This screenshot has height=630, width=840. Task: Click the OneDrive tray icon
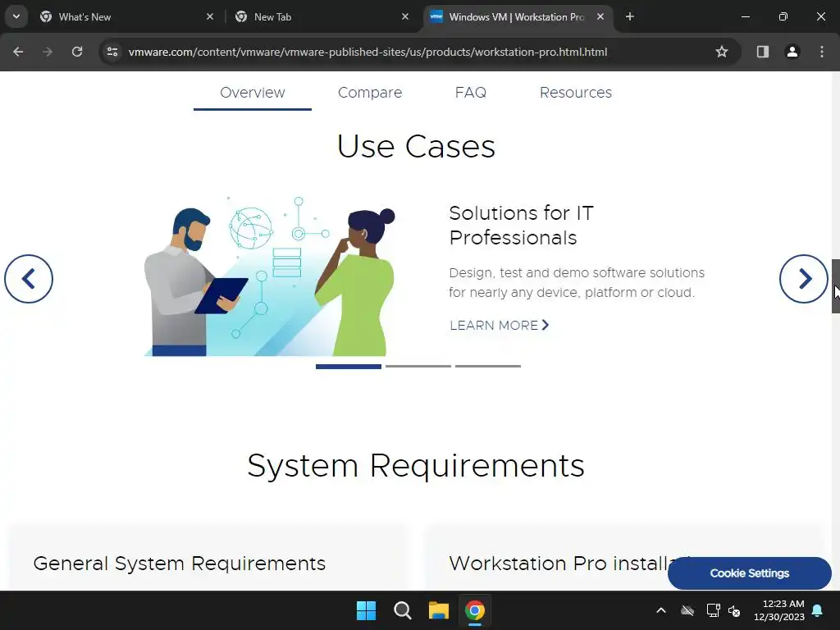(x=687, y=610)
